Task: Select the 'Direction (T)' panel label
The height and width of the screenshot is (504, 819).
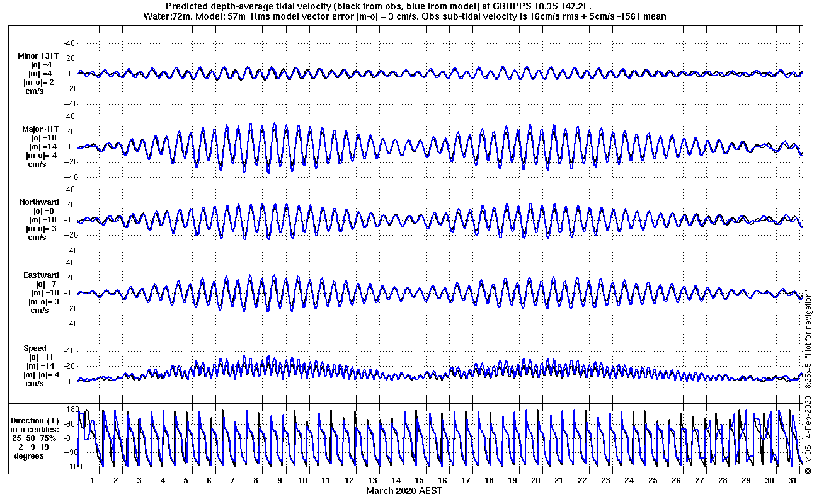Action: click(36, 420)
